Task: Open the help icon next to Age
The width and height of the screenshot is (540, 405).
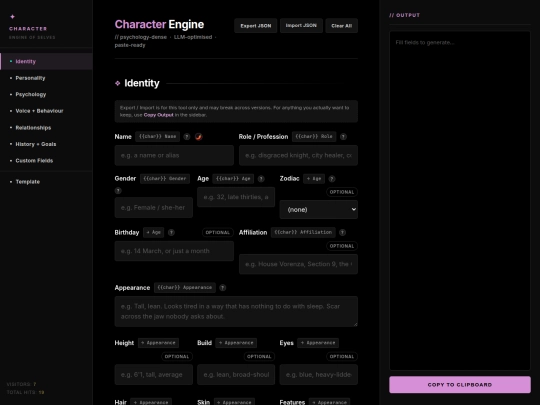Action: tap(261, 179)
